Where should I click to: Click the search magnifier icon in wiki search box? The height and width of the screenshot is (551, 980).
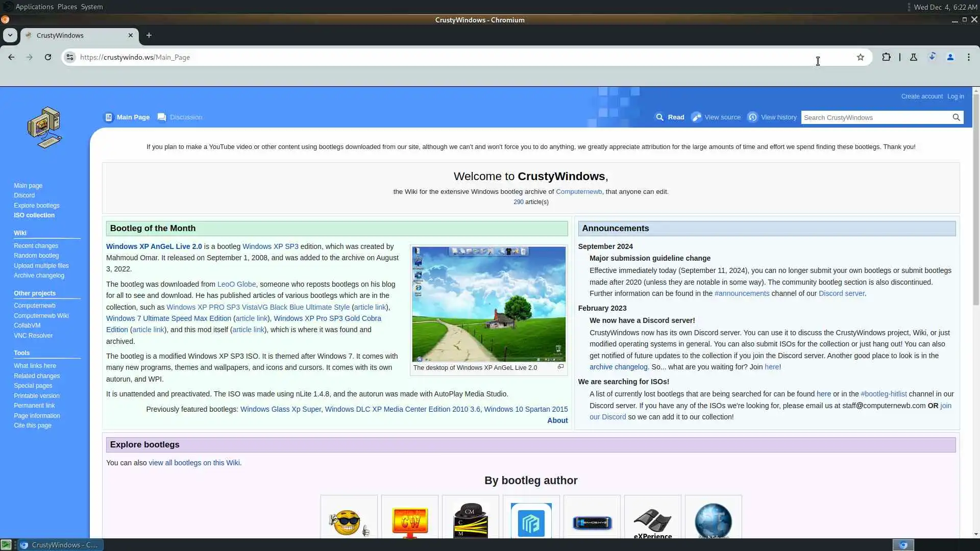click(956, 117)
